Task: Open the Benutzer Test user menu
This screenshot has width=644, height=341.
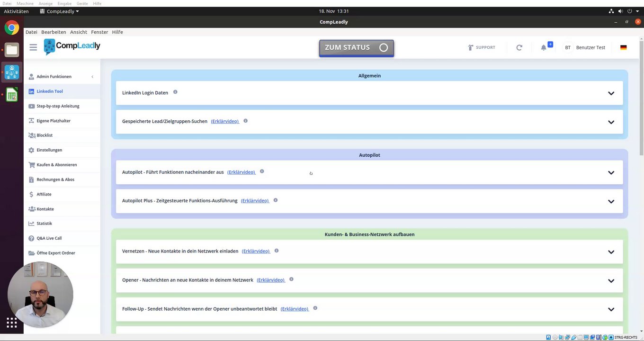Action: [585, 47]
